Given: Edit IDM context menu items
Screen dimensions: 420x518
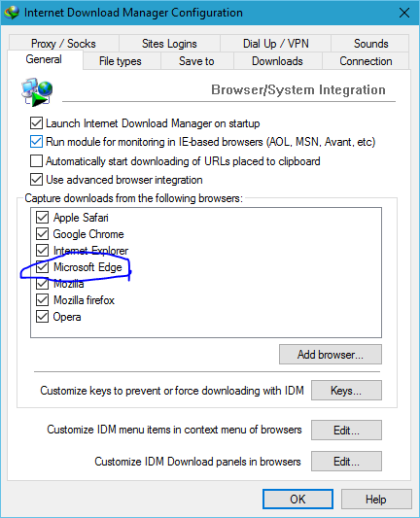Looking at the screenshot, I should pyautogui.click(x=346, y=431).
